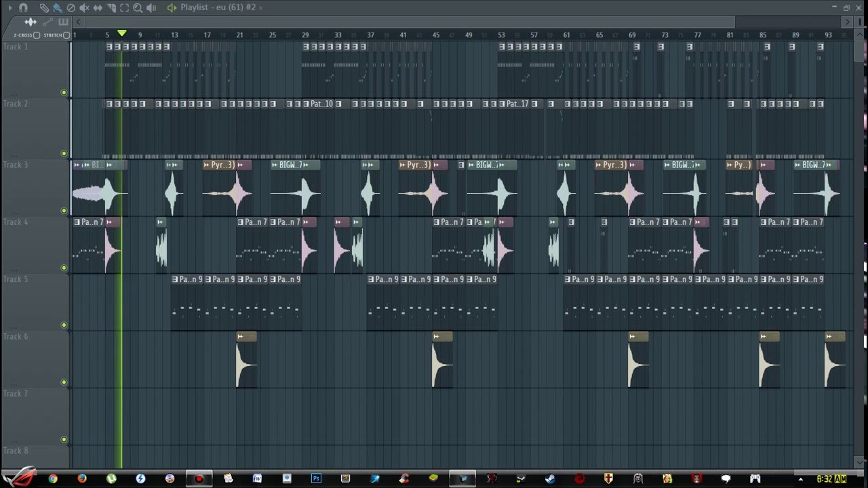This screenshot has height=488, width=868.
Task: Open the gamepad icon in taskbar
Action: click(x=755, y=479)
